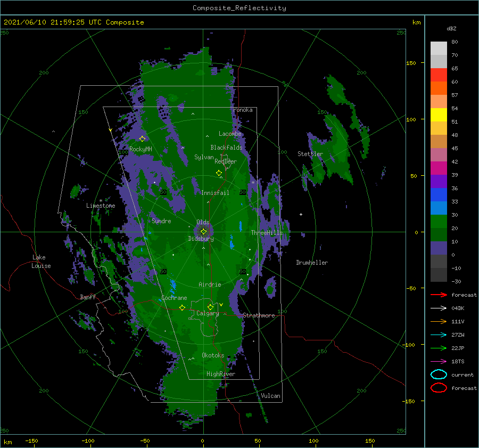Click the Lacombe town label
This screenshot has width=479, height=448.
pyautogui.click(x=230, y=134)
